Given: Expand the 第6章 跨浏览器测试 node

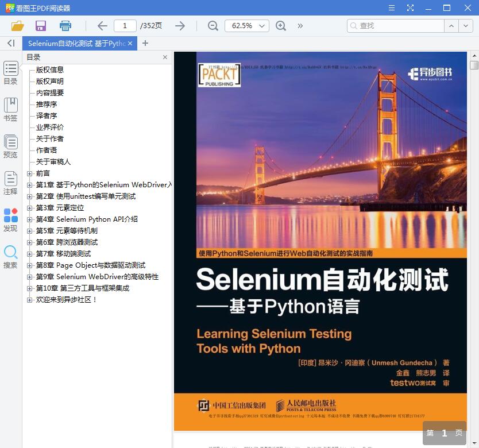Looking at the screenshot, I should coord(29,242).
